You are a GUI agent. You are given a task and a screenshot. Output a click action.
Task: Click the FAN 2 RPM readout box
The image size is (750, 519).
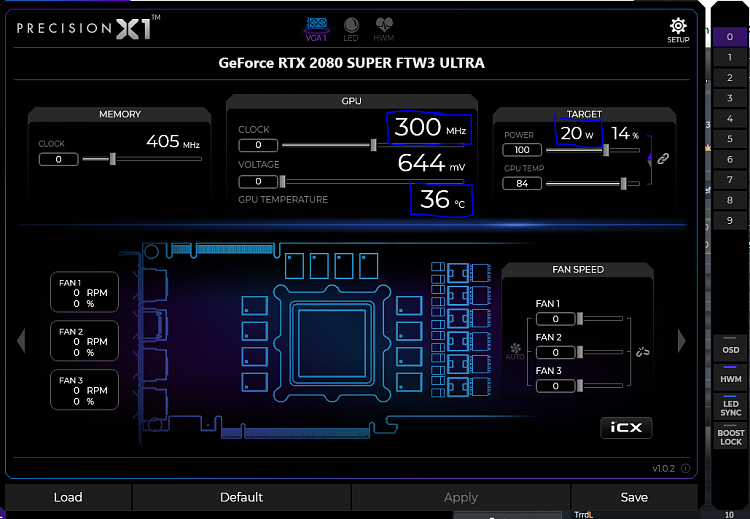tap(84, 341)
